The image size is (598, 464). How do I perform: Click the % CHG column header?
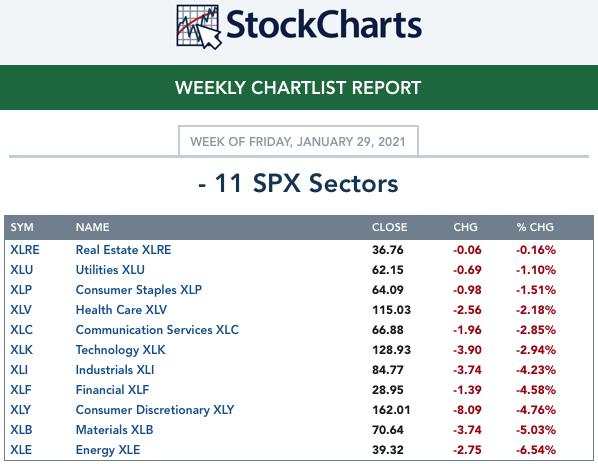535,227
